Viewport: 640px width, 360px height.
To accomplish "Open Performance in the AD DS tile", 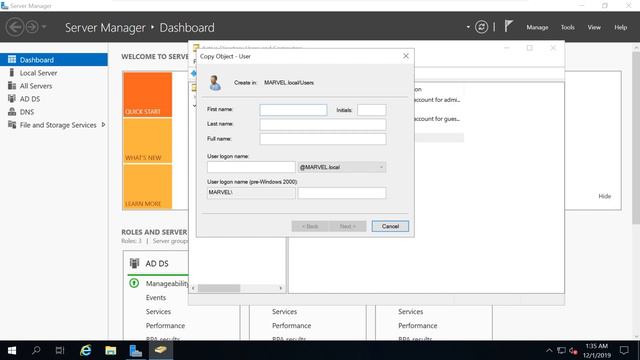I will (x=165, y=325).
